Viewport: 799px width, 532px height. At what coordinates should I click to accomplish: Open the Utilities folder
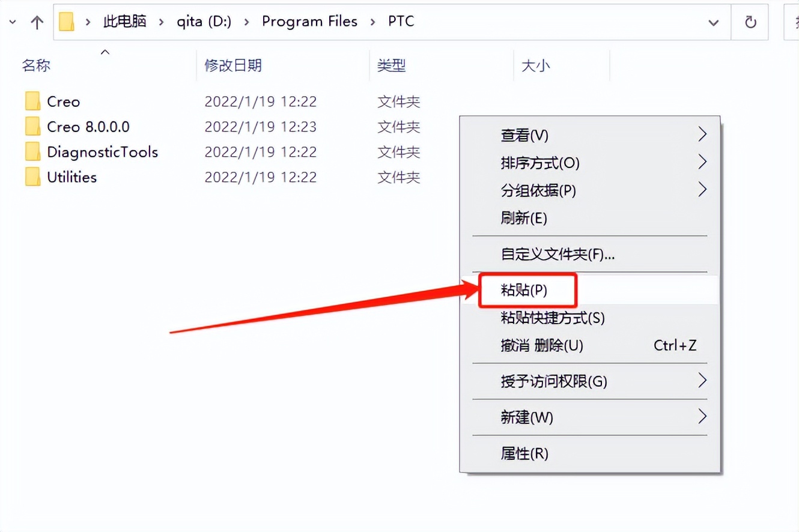71,177
